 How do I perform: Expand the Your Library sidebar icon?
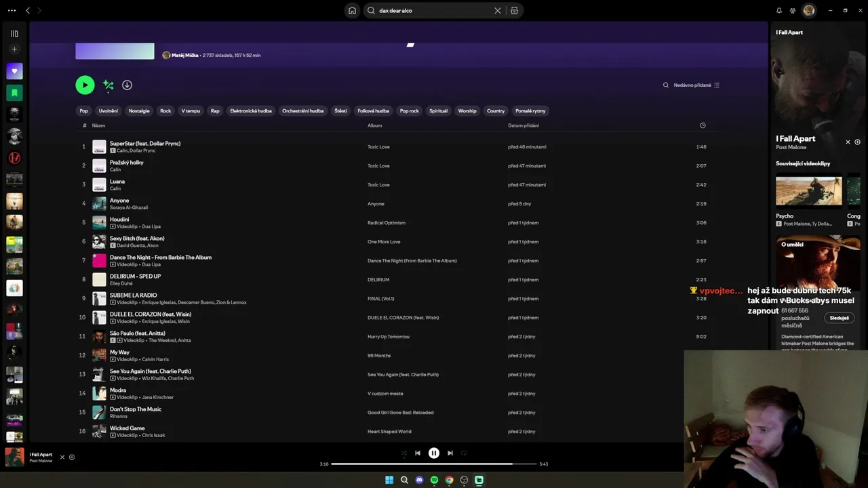click(14, 33)
